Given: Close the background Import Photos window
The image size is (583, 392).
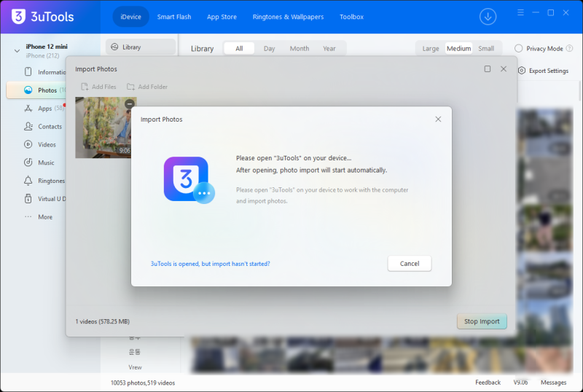Looking at the screenshot, I should (504, 68).
